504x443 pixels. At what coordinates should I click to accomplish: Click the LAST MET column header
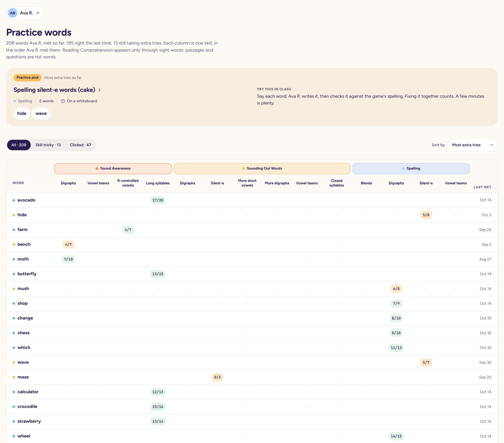tap(482, 187)
